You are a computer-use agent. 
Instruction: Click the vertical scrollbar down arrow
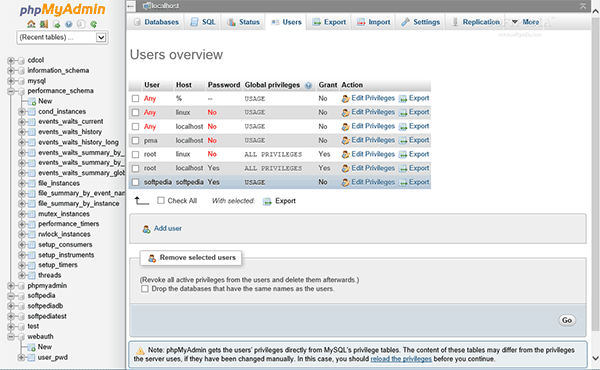tap(595, 359)
